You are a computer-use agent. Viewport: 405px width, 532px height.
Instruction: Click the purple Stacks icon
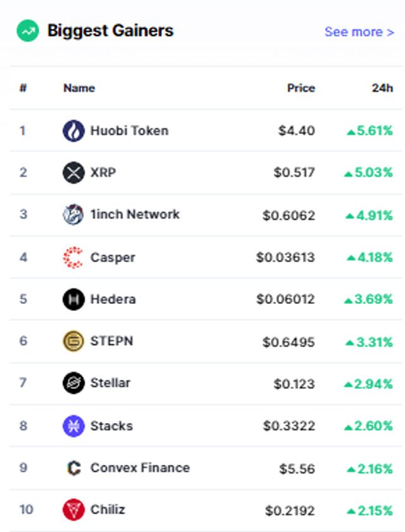(73, 426)
